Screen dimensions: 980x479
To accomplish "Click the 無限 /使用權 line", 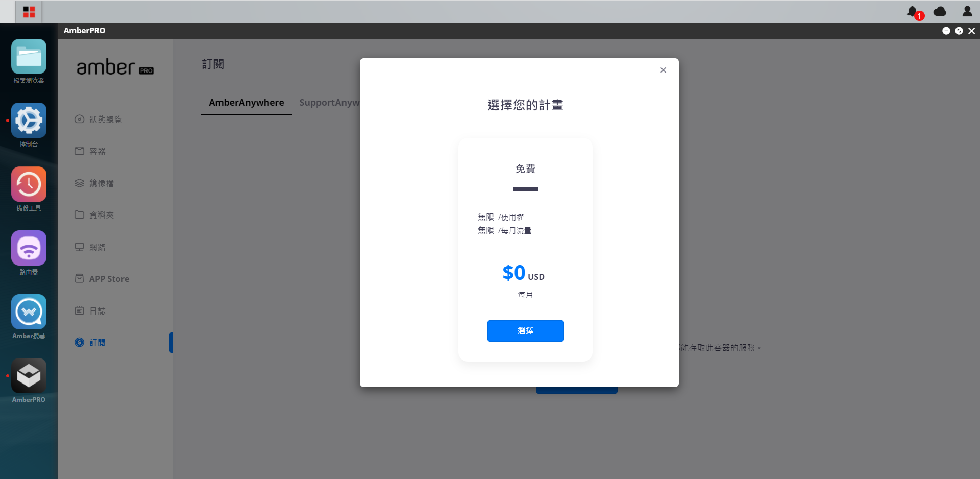I will click(501, 217).
